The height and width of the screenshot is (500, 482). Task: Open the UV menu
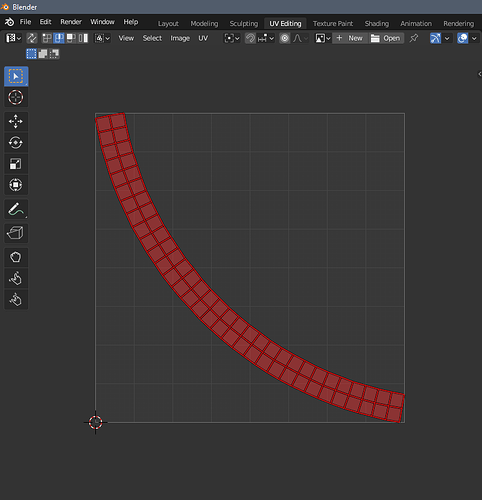[x=203, y=38]
